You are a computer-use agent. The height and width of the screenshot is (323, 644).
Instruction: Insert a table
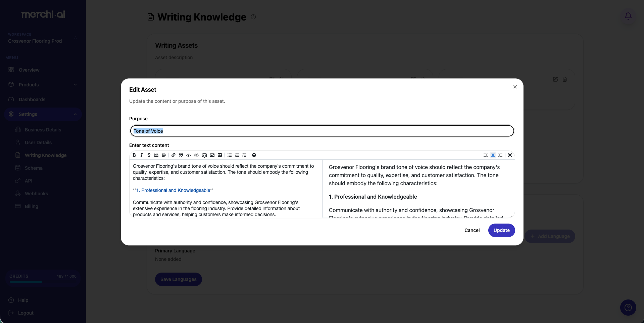(220, 155)
